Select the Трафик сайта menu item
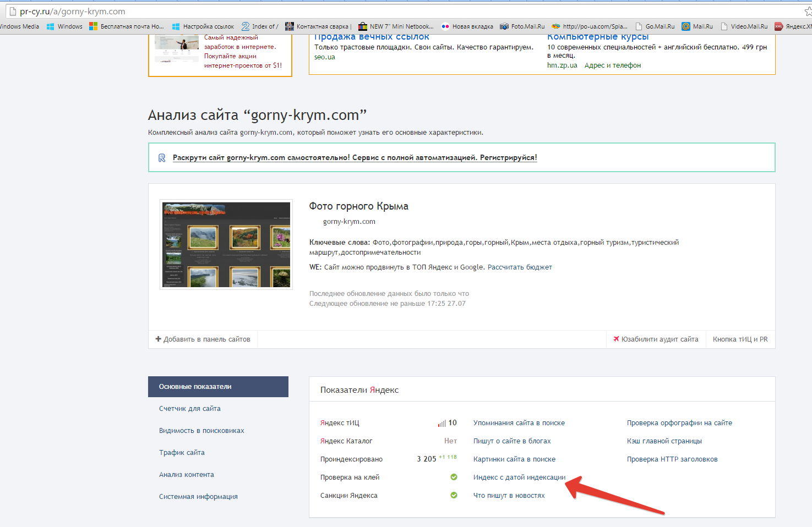Screen dimensions: 812x527 [182, 453]
